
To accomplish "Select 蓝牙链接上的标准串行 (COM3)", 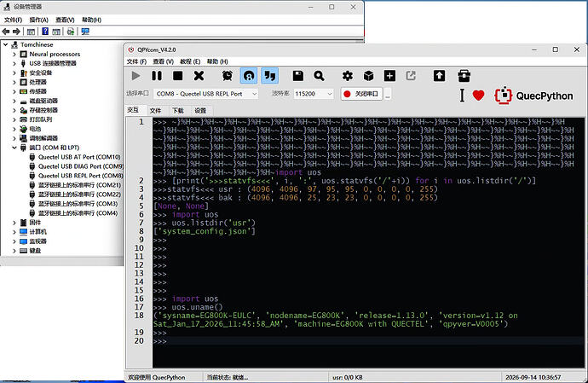I will click(78, 204).
